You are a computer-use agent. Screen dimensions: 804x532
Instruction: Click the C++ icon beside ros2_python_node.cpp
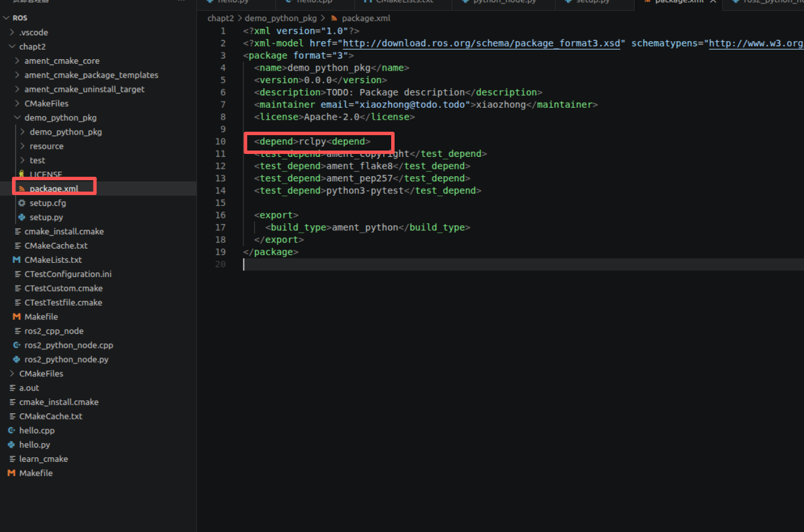point(17,346)
